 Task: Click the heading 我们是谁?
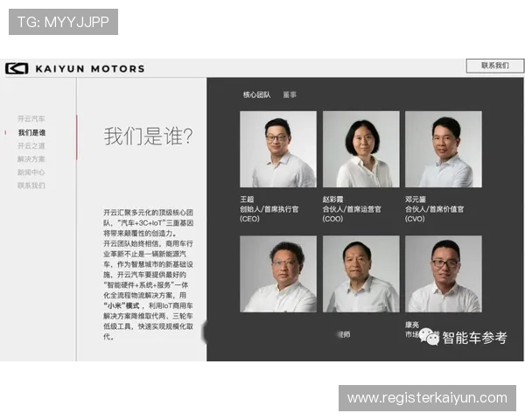pos(148,136)
